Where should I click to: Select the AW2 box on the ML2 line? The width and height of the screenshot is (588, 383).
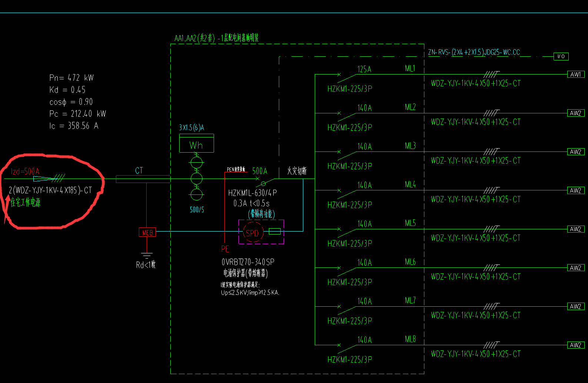(575, 113)
